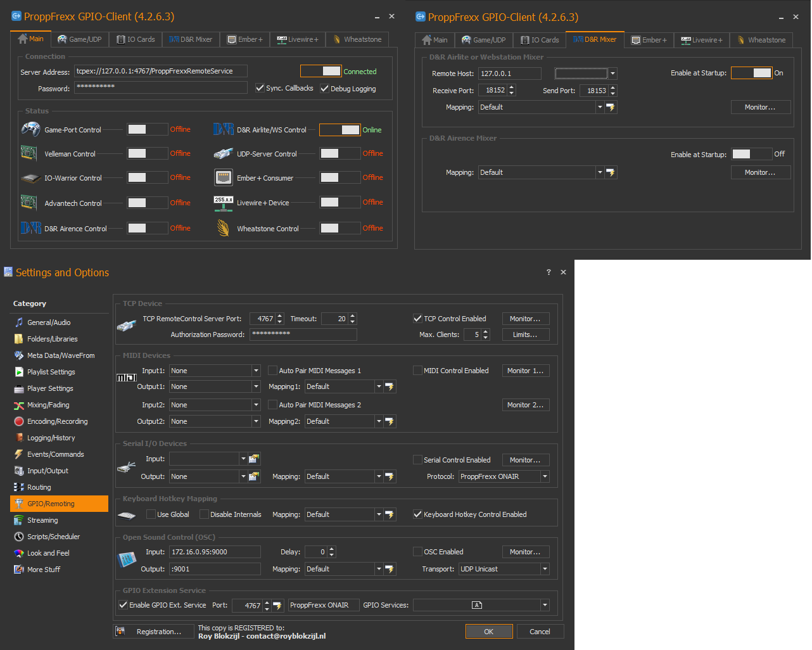This screenshot has width=812, height=650.
Task: Open Serial I/O Mapping editor icon
Action: [390, 476]
